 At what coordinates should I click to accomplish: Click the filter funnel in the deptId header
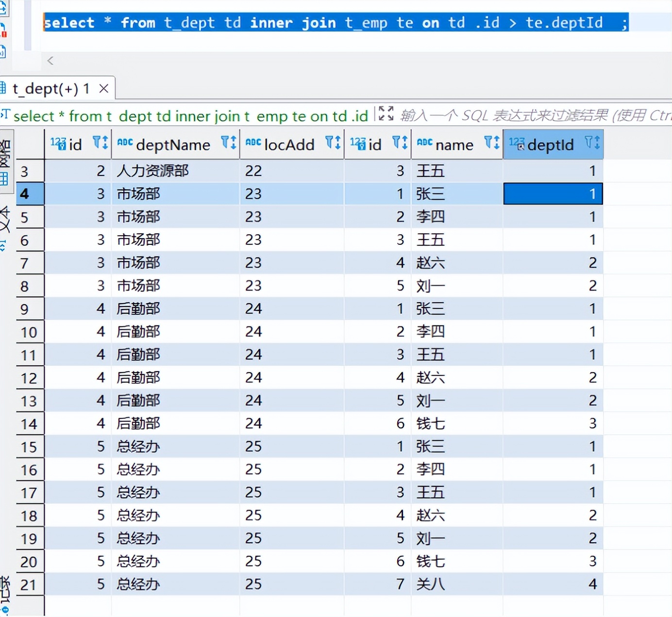588,142
